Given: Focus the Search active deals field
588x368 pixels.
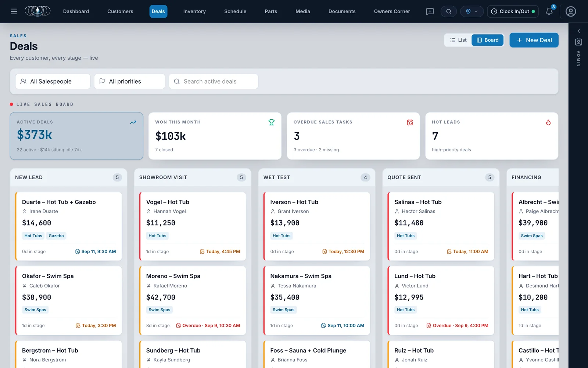Looking at the screenshot, I should coord(214,81).
